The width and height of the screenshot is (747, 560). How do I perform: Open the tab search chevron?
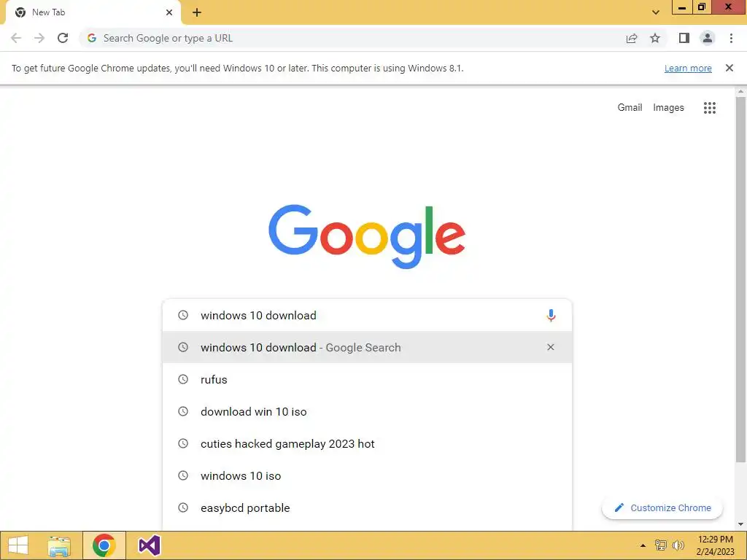click(656, 12)
